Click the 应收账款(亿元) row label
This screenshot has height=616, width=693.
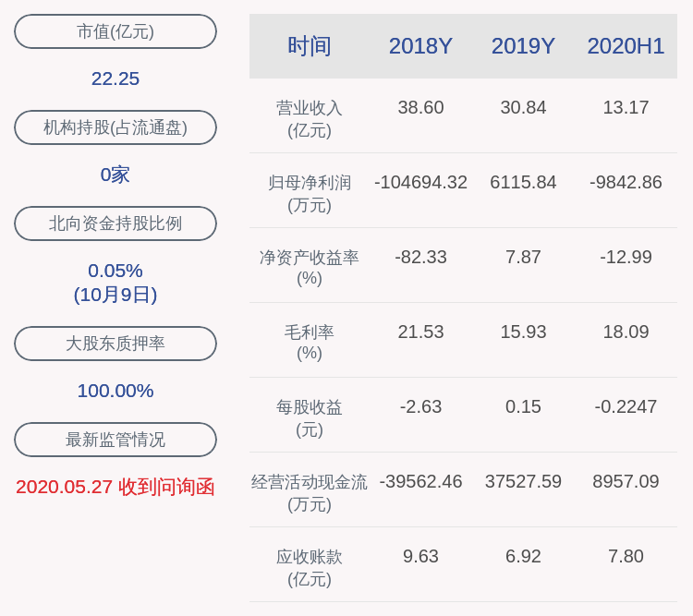tap(309, 567)
